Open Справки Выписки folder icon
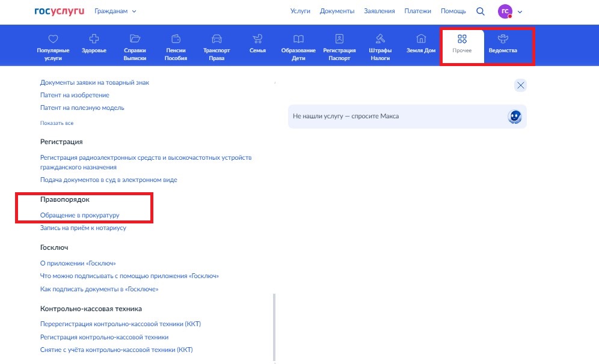Viewport: 599px width, 364px height. (135, 38)
